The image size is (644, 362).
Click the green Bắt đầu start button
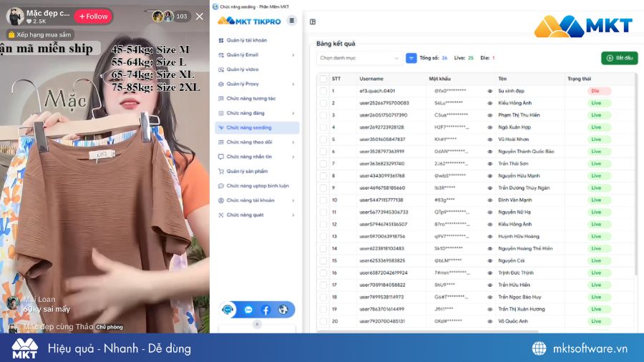click(x=620, y=58)
